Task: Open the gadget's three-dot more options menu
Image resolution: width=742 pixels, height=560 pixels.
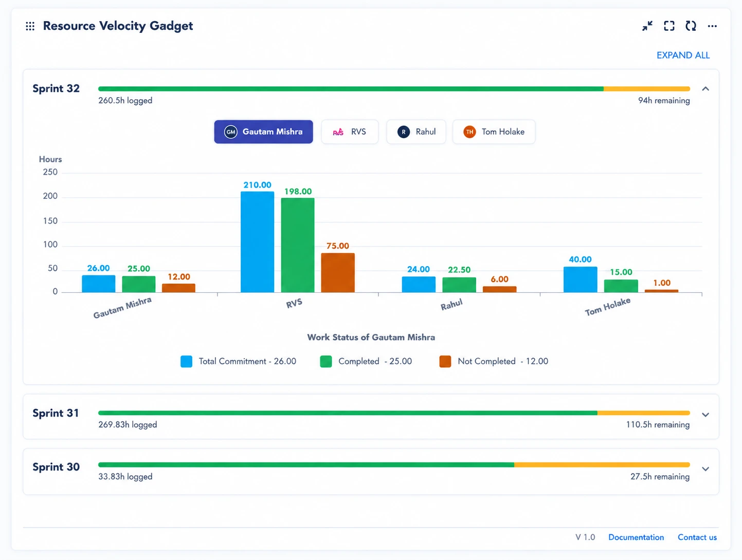Action: 712,26
